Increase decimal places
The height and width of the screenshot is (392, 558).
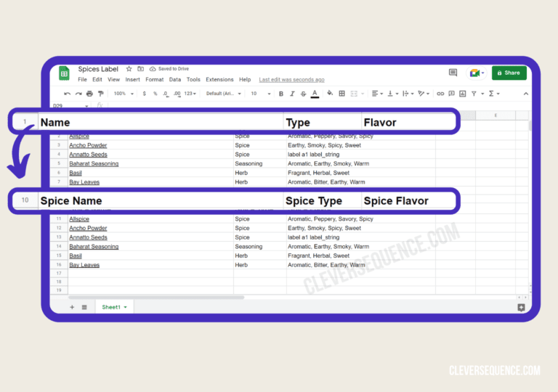pyautogui.click(x=177, y=94)
